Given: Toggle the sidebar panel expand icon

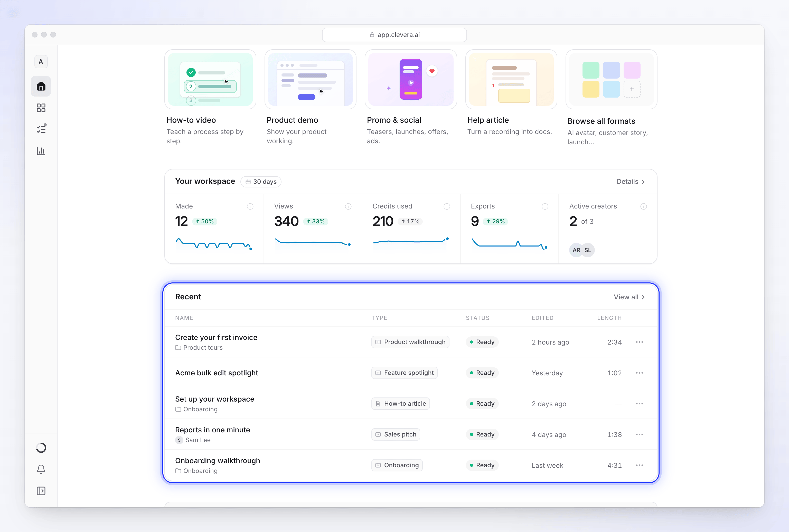Looking at the screenshot, I should pos(41,491).
